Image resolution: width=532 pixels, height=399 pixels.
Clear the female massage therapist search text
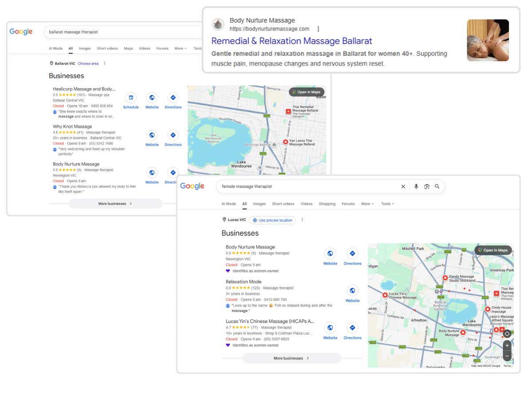[x=403, y=187]
